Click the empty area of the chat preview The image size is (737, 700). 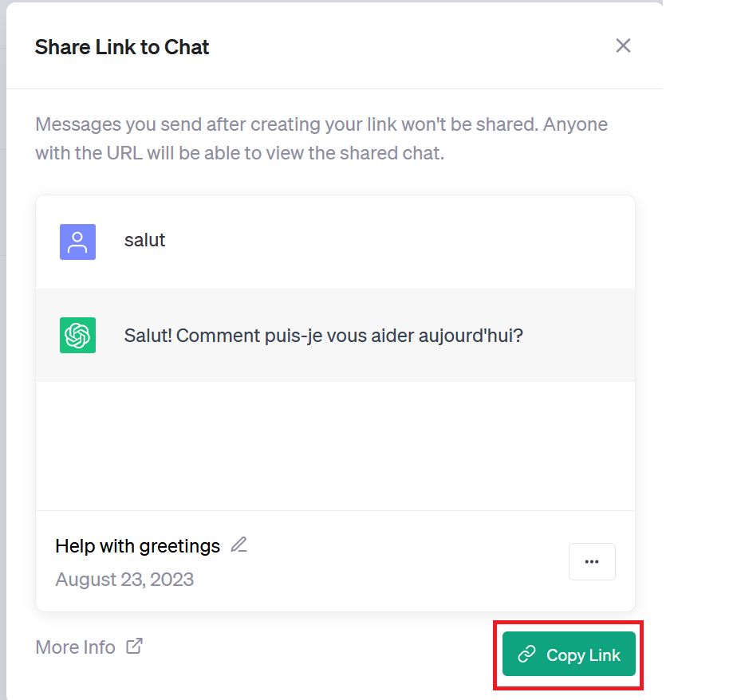tap(335, 446)
